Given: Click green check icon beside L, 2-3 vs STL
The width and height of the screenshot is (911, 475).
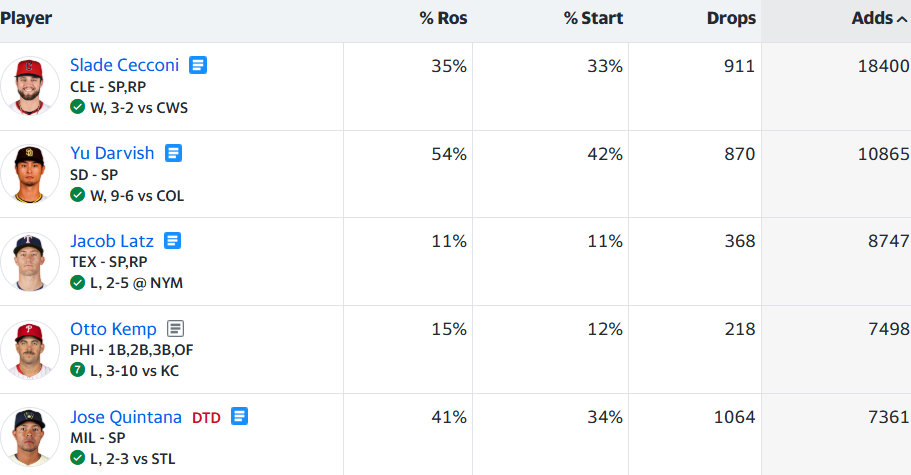Looking at the screenshot, I should [77, 458].
